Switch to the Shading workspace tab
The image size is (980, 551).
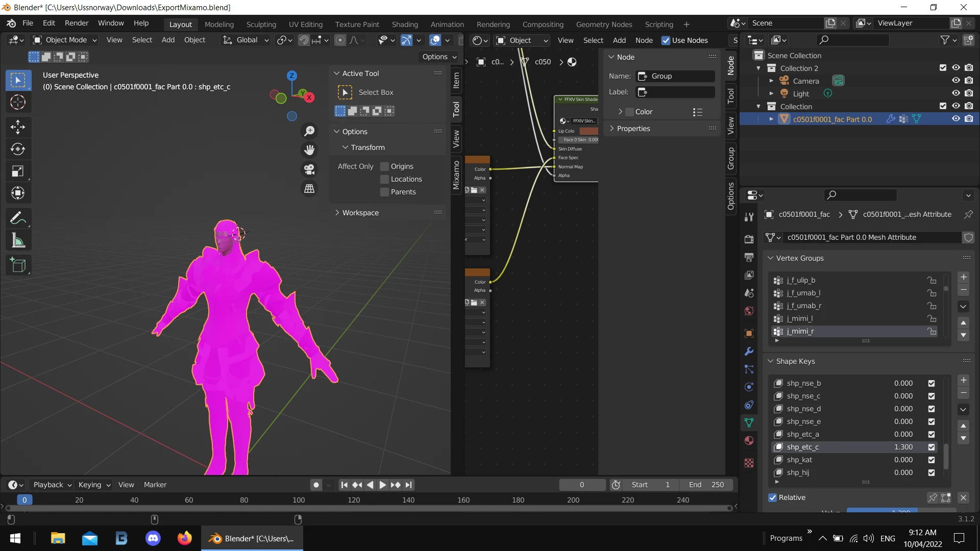click(x=404, y=24)
